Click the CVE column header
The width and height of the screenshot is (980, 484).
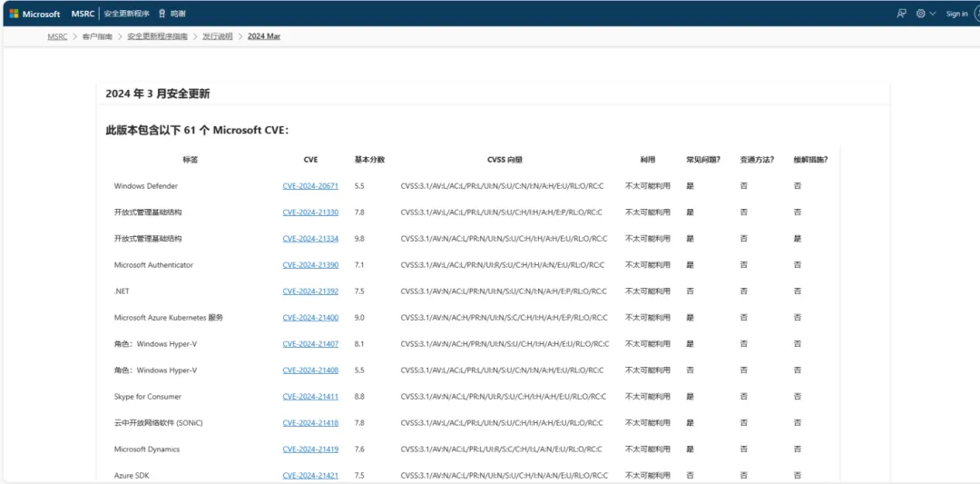coord(310,160)
